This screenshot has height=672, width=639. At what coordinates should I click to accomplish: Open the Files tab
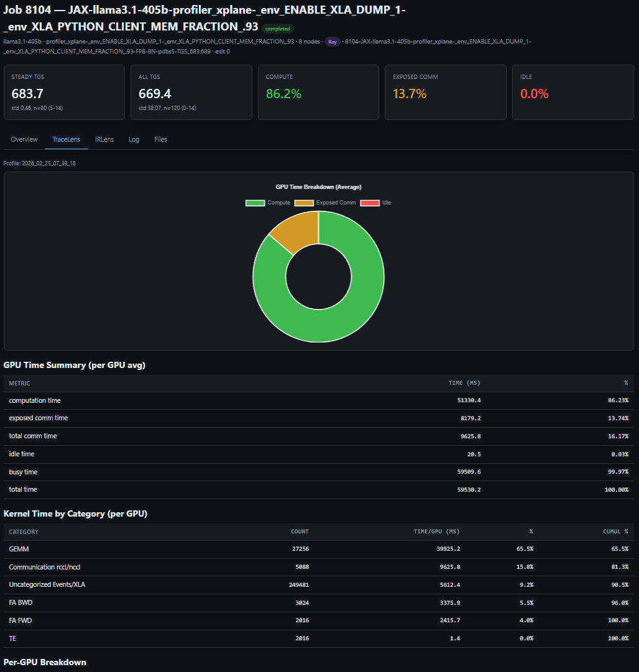[160, 139]
